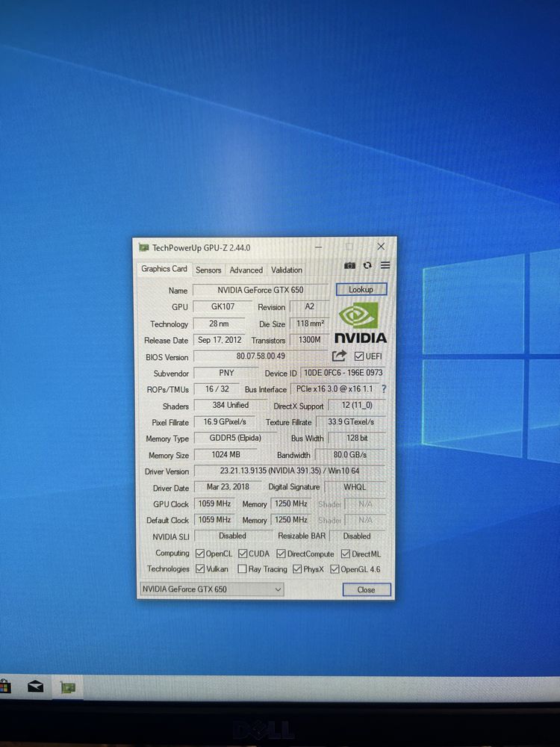Image resolution: width=560 pixels, height=747 pixels.
Task: Click the Memory Type GDDR5 (Elpida) value
Action: click(x=235, y=438)
